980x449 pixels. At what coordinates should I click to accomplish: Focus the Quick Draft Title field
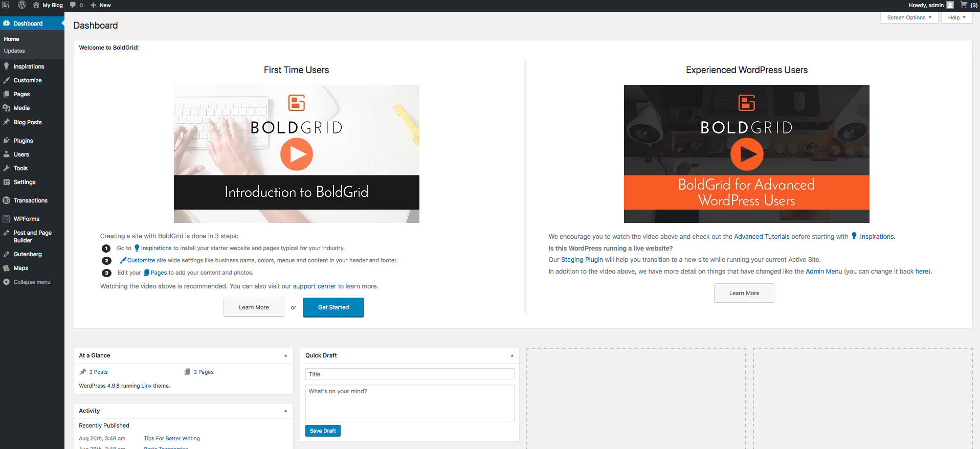pos(410,374)
